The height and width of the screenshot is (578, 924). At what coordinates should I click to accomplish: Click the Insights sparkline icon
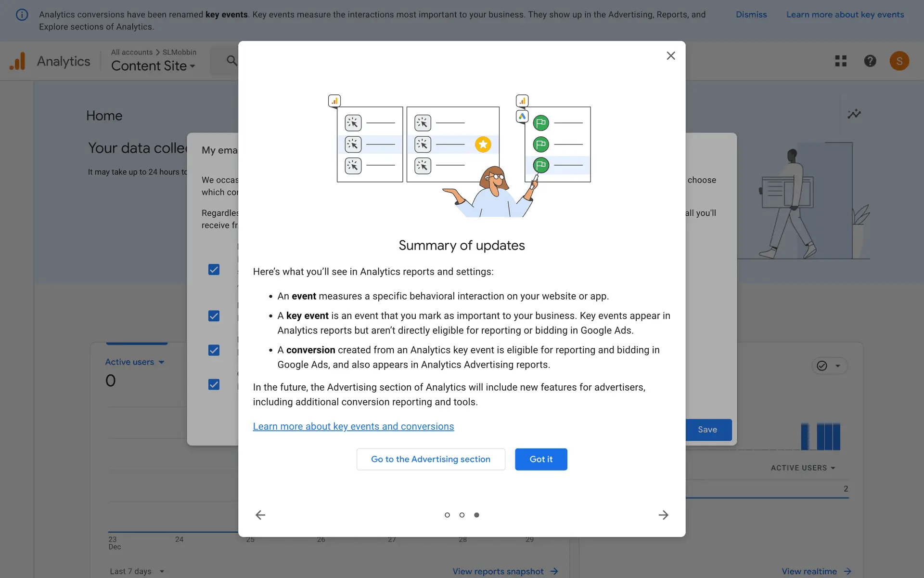coord(854,114)
